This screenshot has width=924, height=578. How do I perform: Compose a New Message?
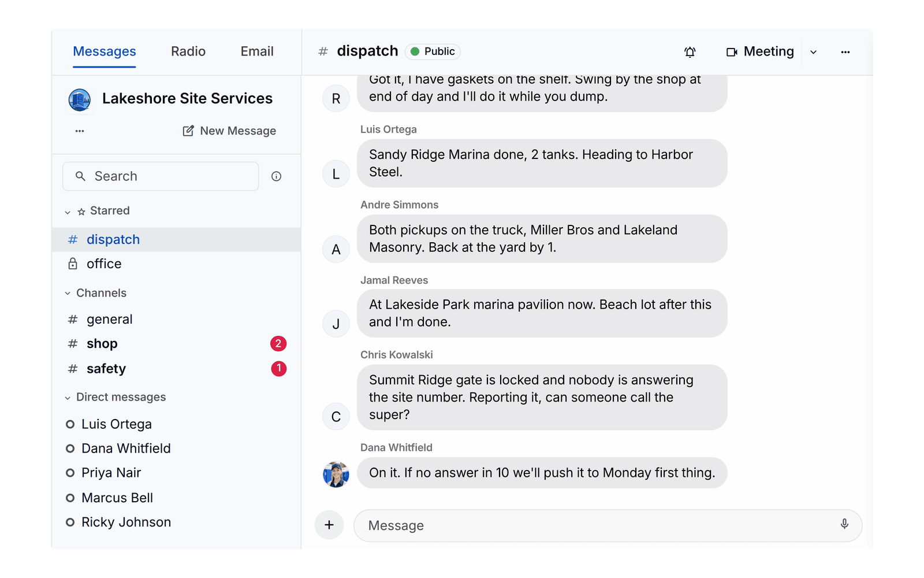coord(229,131)
